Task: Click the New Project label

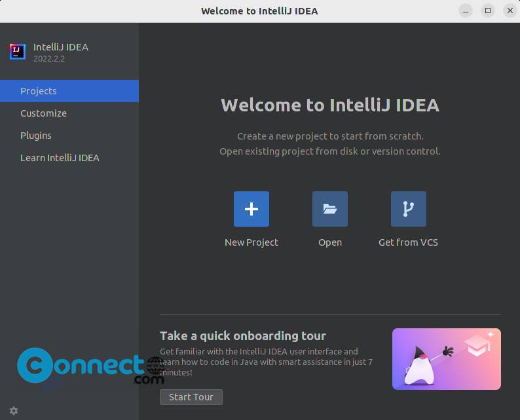Action: (x=251, y=242)
